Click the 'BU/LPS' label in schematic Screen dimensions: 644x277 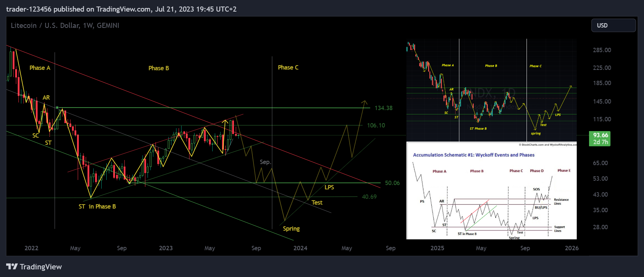pyautogui.click(x=541, y=207)
